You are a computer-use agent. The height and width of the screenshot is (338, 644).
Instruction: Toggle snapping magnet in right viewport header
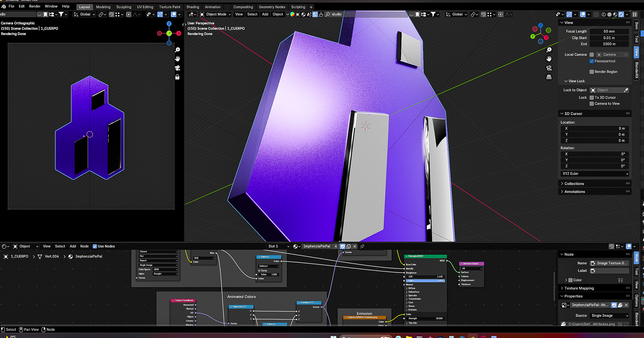[483, 14]
